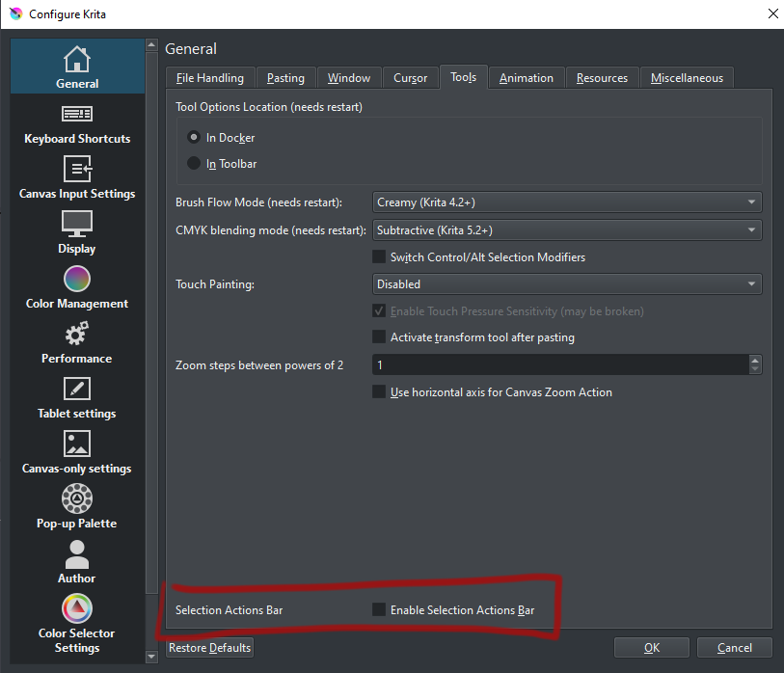The height and width of the screenshot is (673, 784).
Task: Open Author person icon
Action: click(77, 554)
